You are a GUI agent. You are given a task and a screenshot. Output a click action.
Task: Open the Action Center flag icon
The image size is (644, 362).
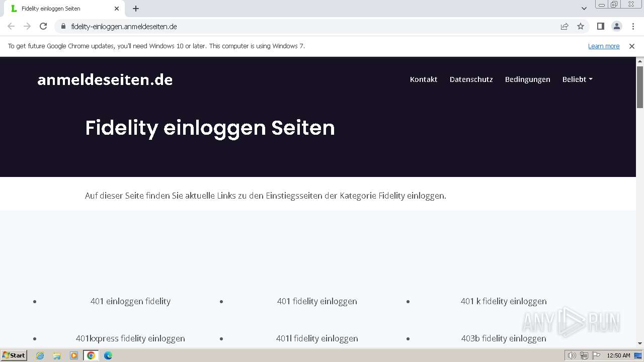(596, 355)
